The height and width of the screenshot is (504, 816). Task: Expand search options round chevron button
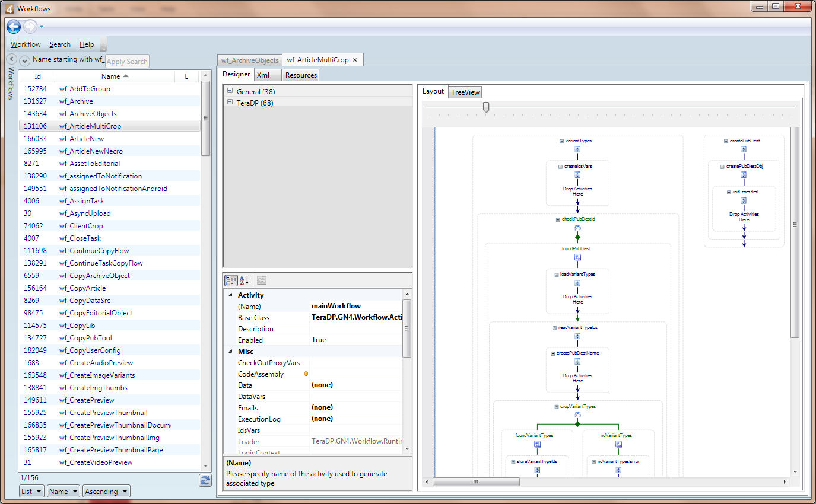(25, 60)
